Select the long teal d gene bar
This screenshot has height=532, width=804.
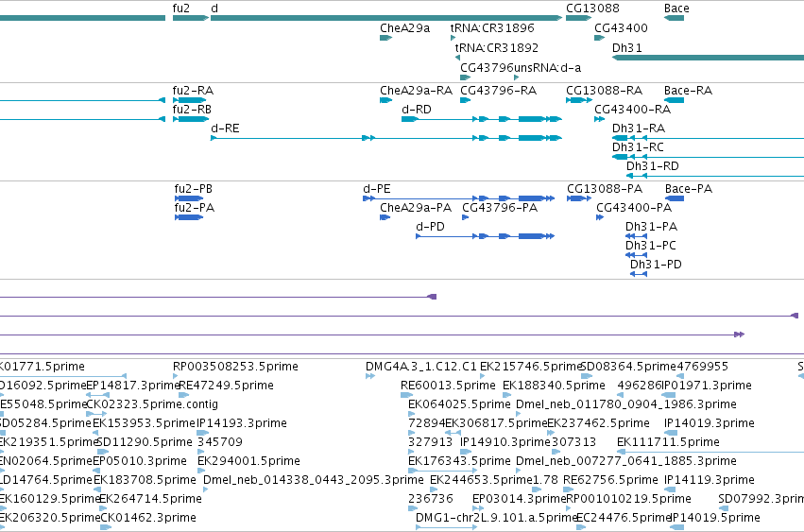click(386, 18)
